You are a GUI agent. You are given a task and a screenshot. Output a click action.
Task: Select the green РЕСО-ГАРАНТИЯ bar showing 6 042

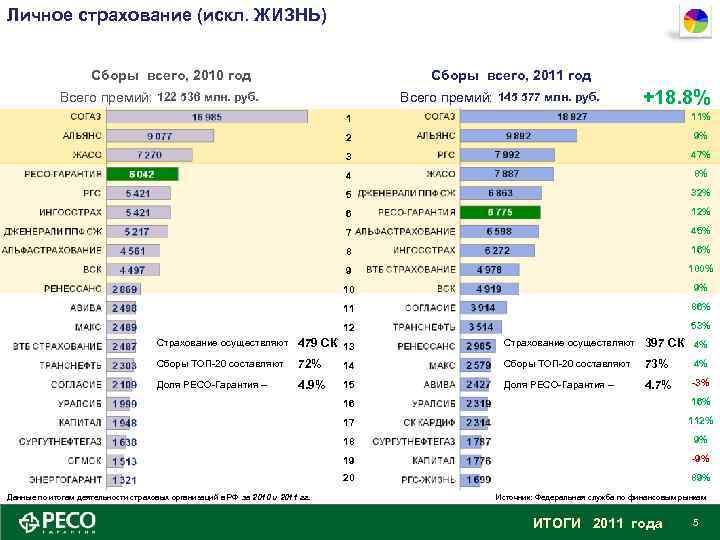tap(142, 174)
